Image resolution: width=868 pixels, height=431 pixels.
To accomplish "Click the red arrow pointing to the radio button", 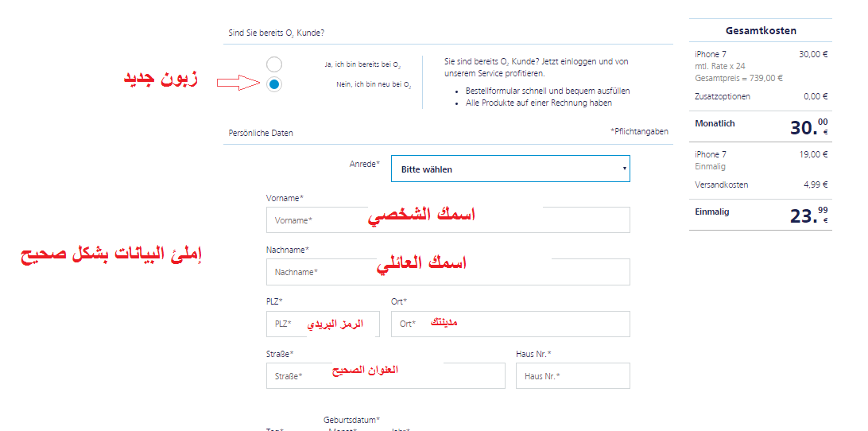I will [x=238, y=83].
